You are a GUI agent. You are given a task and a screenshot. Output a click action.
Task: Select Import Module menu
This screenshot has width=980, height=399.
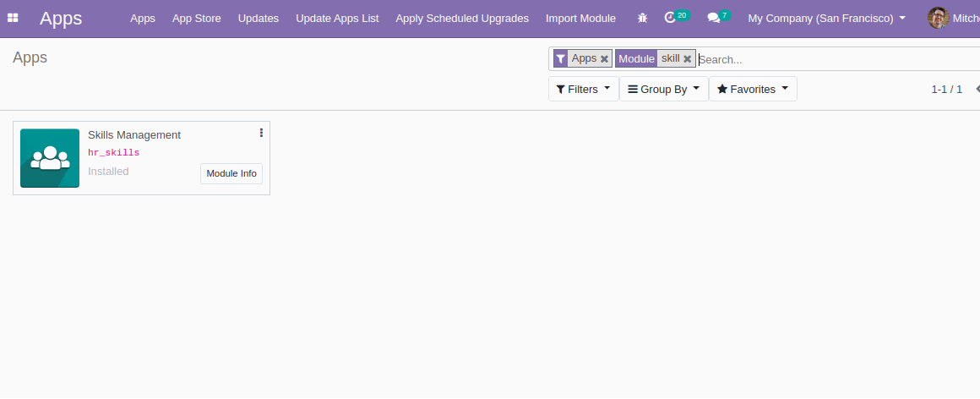[580, 18]
